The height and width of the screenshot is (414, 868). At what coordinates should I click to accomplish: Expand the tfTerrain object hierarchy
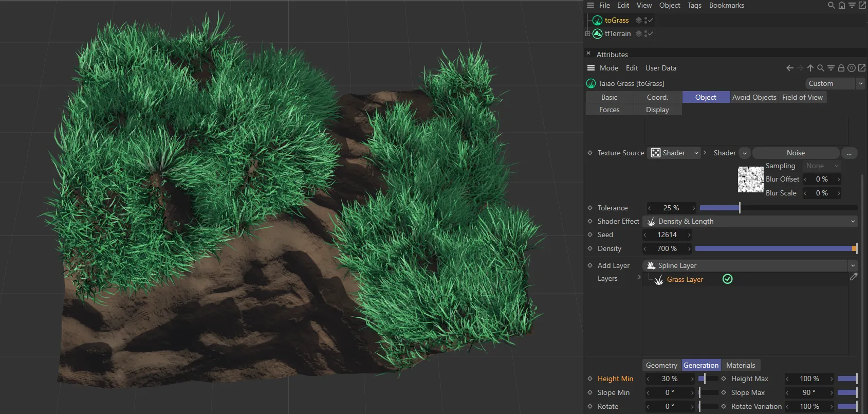point(587,33)
